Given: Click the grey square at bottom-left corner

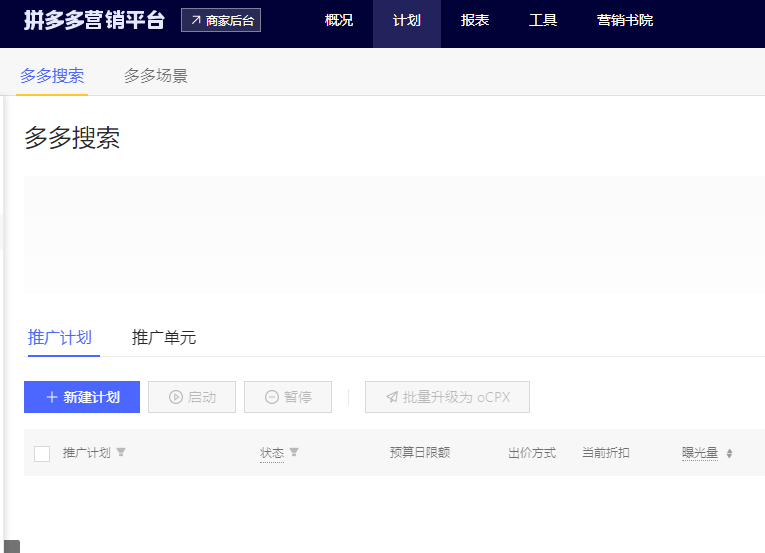Looking at the screenshot, I should [x=12, y=547].
